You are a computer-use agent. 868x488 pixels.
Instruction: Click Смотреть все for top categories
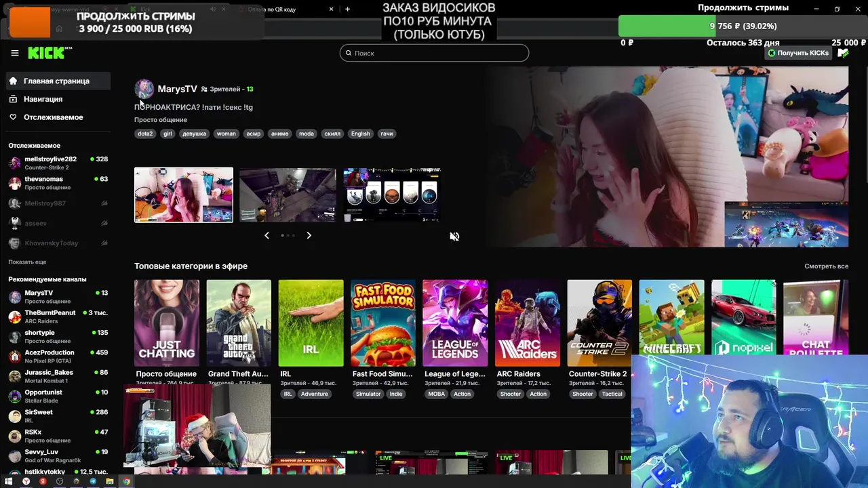click(826, 266)
